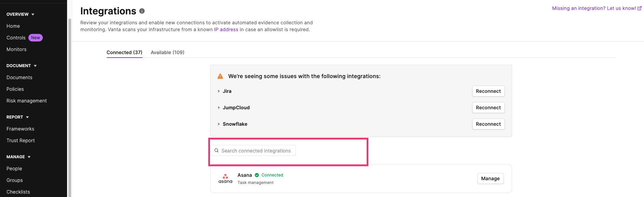Click the orange warning triangle icon
The width and height of the screenshot is (644, 197).
point(220,76)
